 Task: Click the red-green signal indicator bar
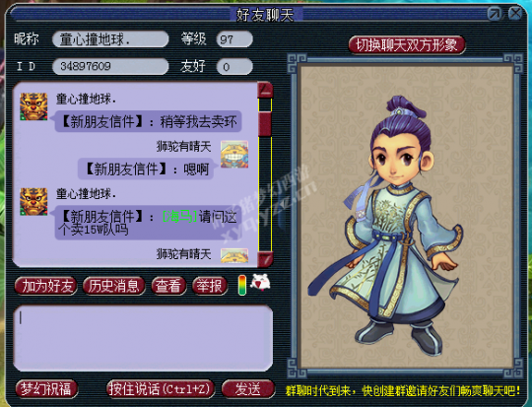(242, 285)
